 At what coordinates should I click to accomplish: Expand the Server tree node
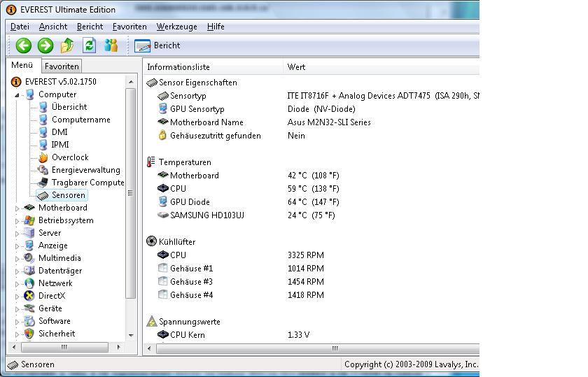(x=17, y=234)
